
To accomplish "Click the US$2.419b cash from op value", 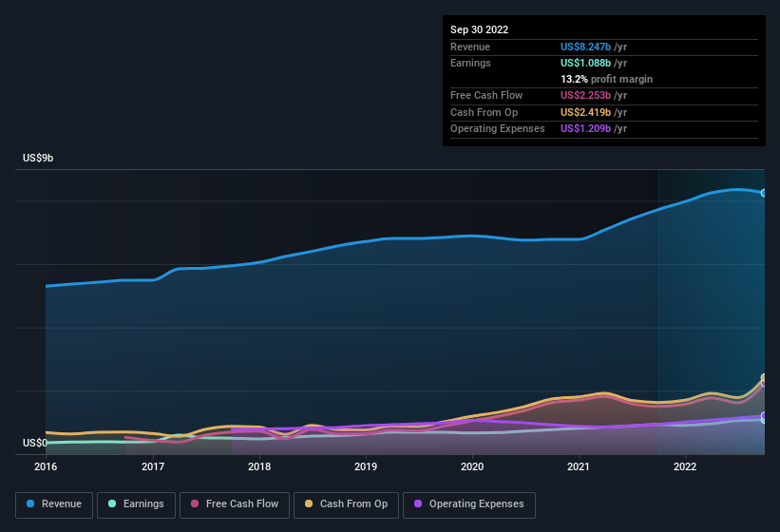I will 585,112.
